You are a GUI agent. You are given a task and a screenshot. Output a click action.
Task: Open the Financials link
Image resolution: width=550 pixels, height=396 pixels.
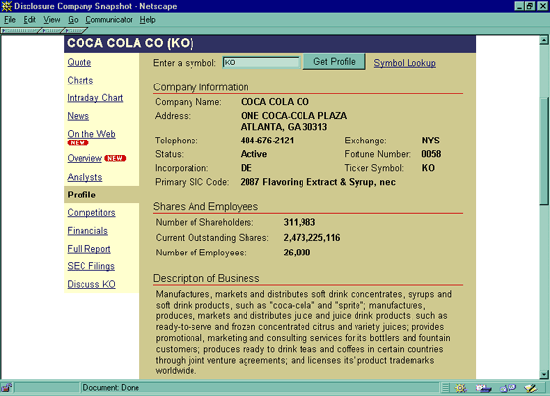pos(87,231)
